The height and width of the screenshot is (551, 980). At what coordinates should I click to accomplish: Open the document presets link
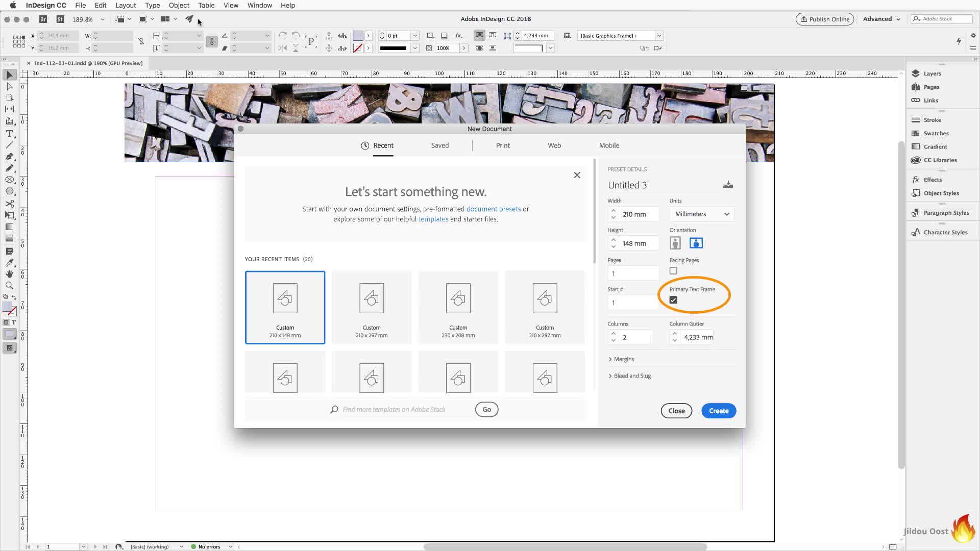[494, 209]
